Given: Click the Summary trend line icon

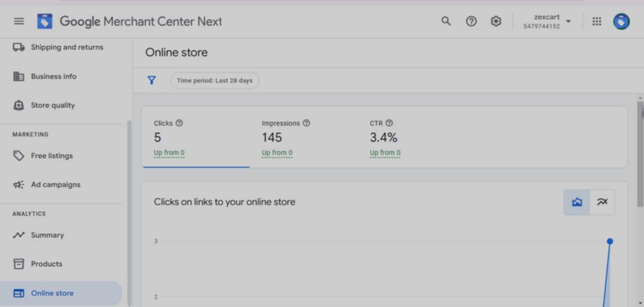Looking at the screenshot, I should pyautogui.click(x=18, y=235).
